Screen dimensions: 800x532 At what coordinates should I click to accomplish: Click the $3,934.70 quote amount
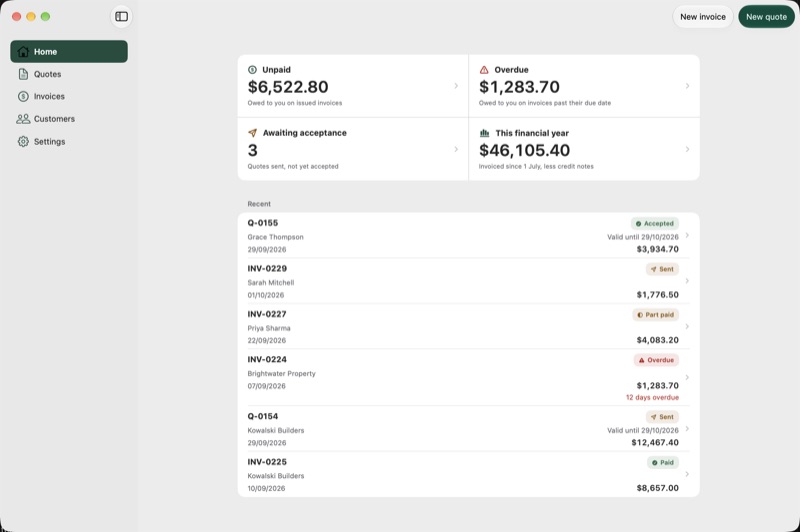pos(658,249)
